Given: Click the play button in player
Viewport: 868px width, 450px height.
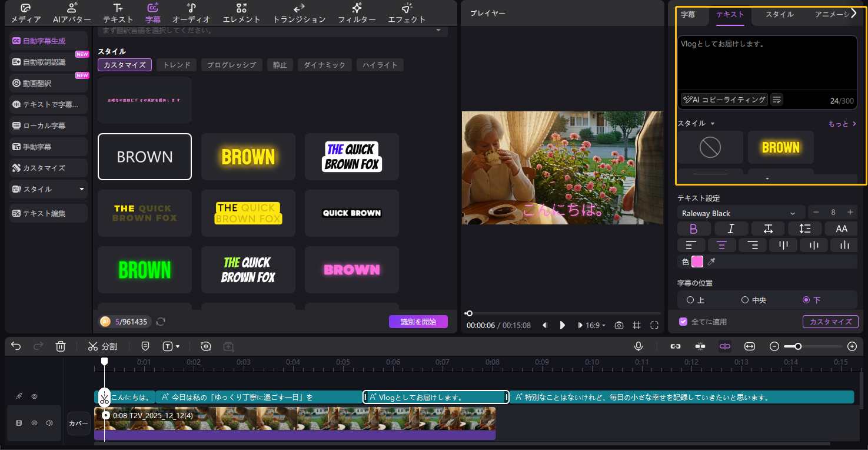Looking at the screenshot, I should tap(563, 325).
